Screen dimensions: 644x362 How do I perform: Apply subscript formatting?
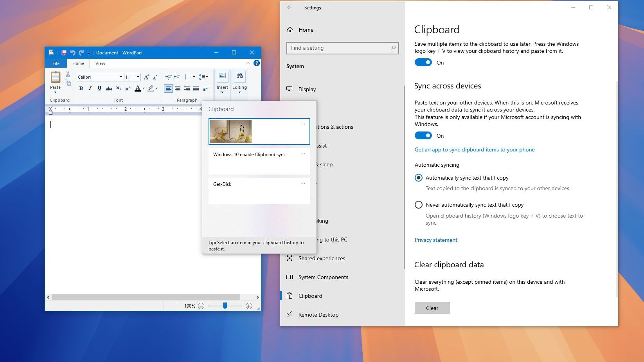[x=118, y=88]
